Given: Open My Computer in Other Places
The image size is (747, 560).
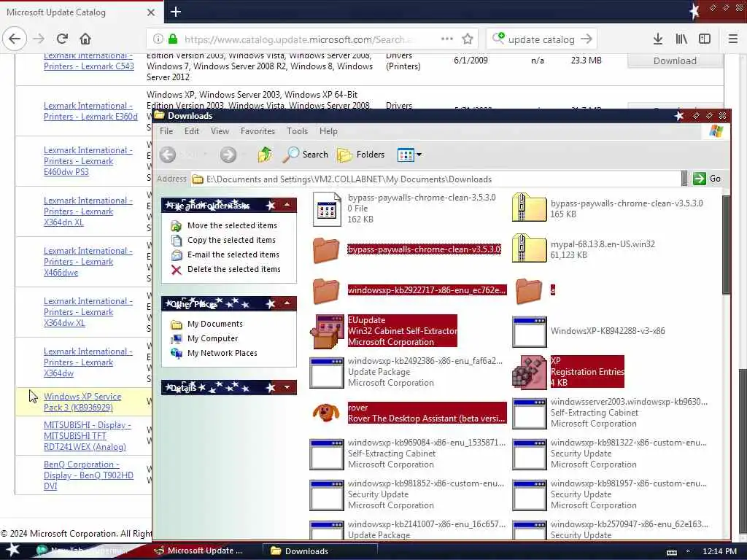Looking at the screenshot, I should pos(212,338).
